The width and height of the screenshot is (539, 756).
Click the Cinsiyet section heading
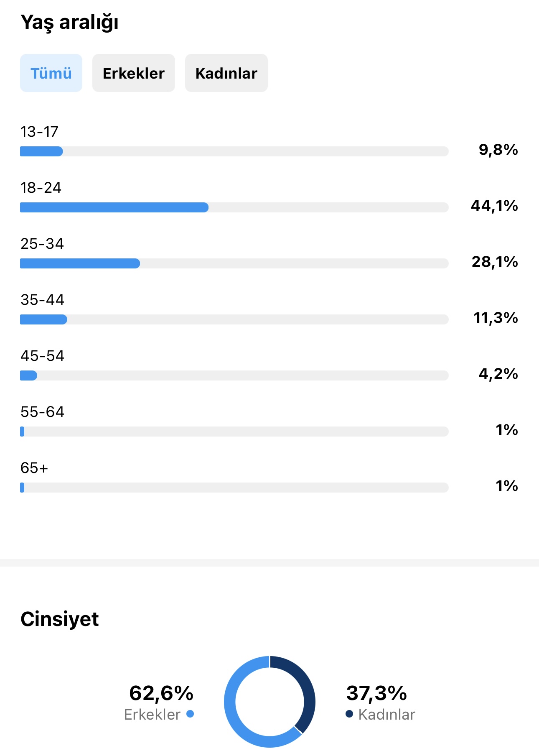click(x=60, y=619)
